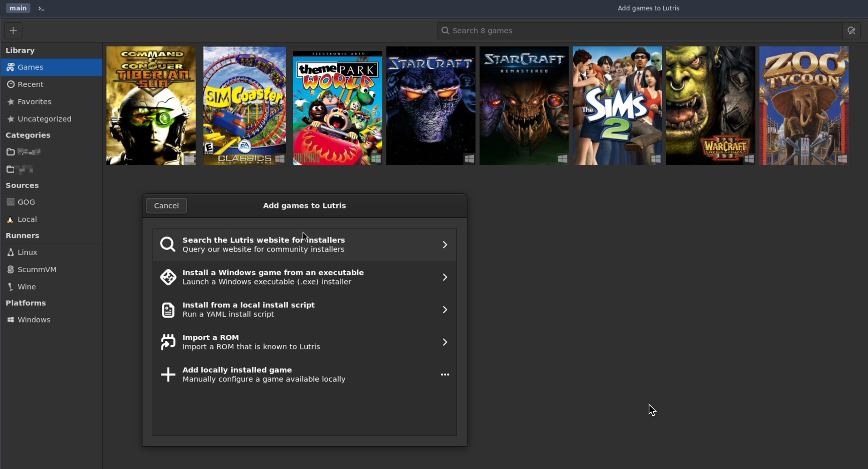Image resolution: width=868 pixels, height=469 pixels.
Task: Click the gamepad icon next to Games
Action: click(x=10, y=67)
